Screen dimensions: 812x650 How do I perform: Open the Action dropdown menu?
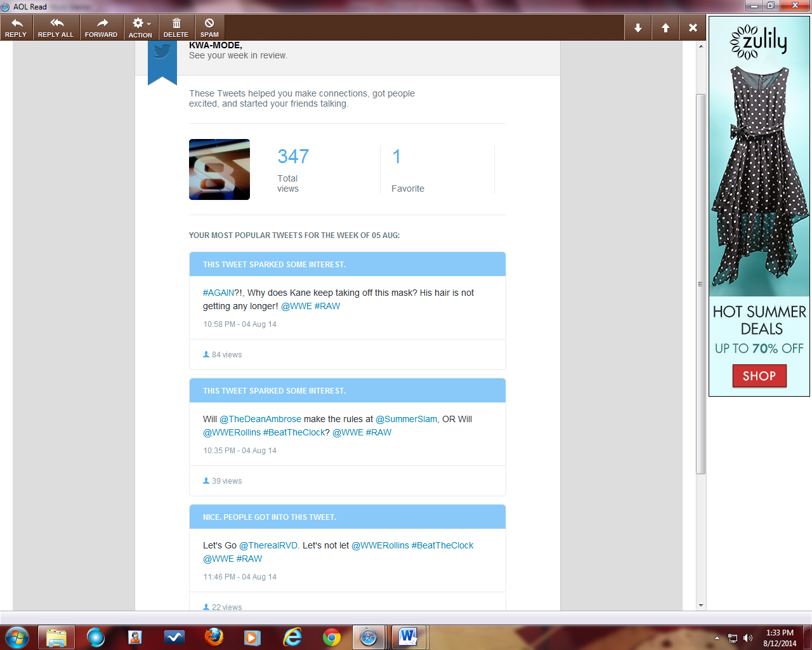pos(140,28)
